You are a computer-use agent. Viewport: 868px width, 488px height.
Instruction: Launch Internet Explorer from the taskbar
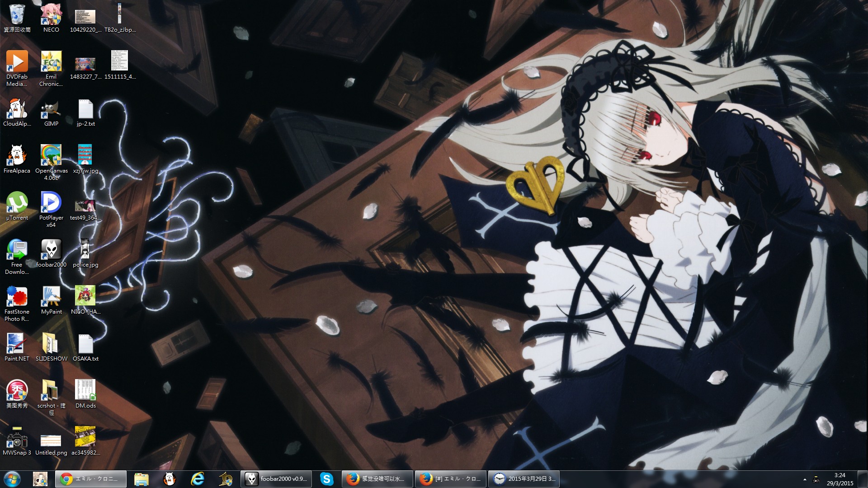198,479
